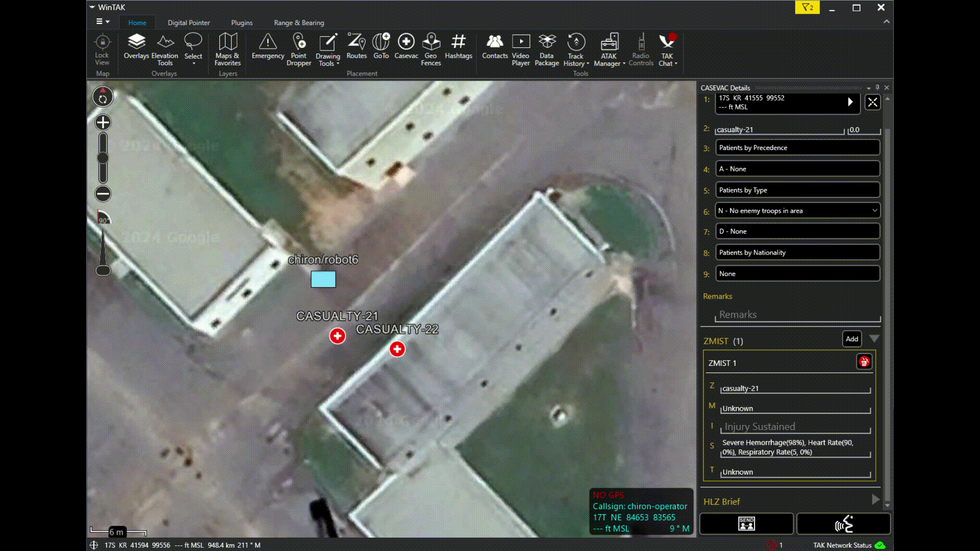980x551 pixels.
Task: Zoom in with the plus button
Action: pos(103,122)
